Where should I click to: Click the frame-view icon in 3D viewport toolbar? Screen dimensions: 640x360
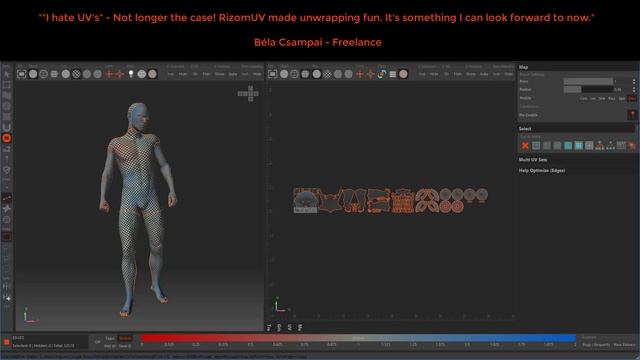(22, 74)
